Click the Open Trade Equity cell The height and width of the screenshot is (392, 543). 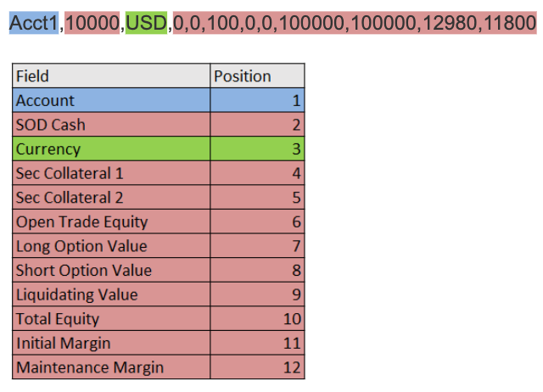click(x=111, y=221)
